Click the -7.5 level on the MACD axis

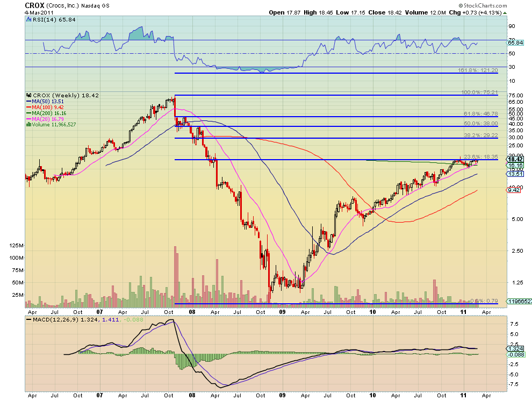click(513, 384)
